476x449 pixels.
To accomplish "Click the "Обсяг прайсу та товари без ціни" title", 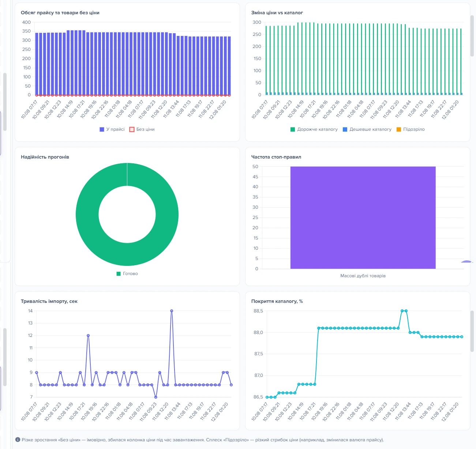I will click(x=60, y=12).
